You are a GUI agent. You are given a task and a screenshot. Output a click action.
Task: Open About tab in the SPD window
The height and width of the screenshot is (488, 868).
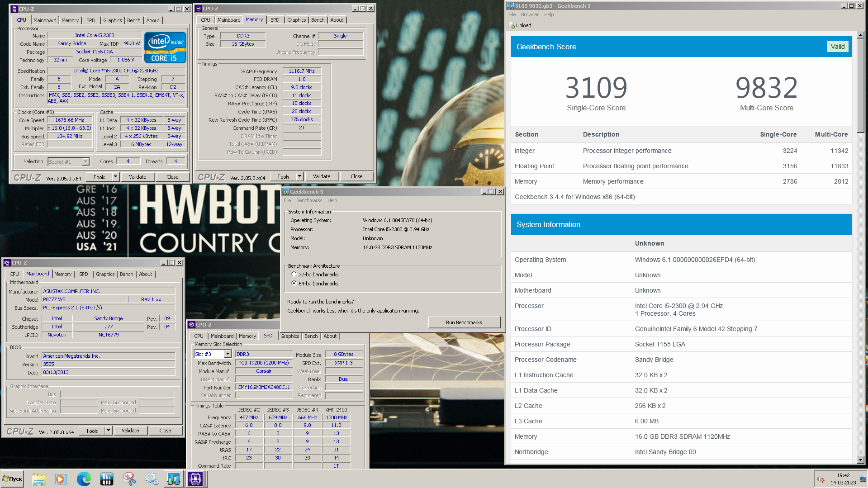(330, 336)
